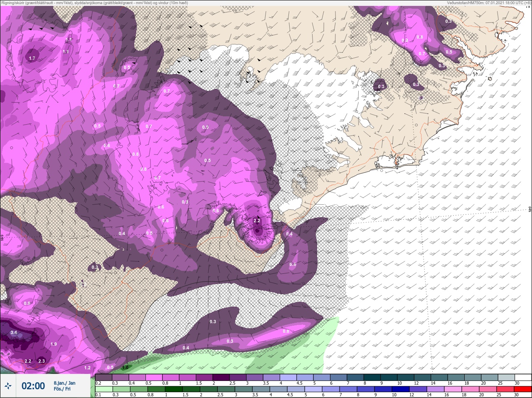The height and width of the screenshot is (398, 532).
Task: Click the 2.3 precipitation value on the map
Action: tap(41, 361)
